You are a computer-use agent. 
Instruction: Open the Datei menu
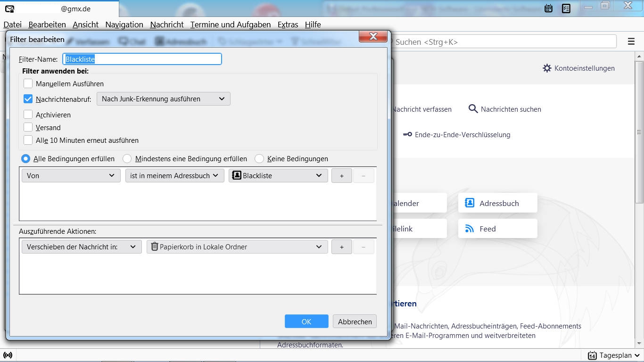(13, 25)
